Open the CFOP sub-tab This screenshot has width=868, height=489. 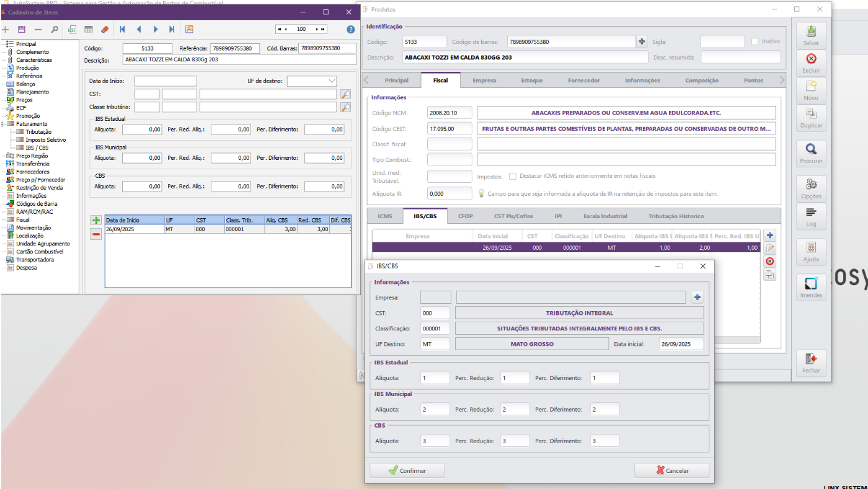(x=465, y=216)
